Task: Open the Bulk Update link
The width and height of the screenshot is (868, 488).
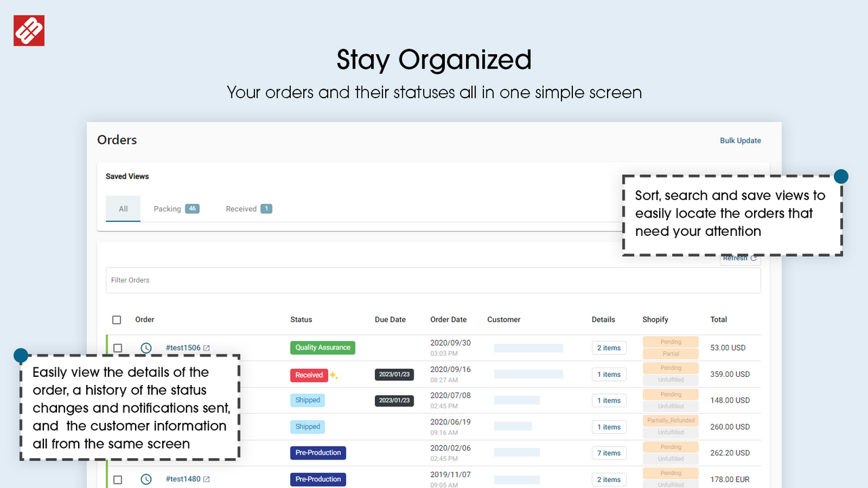Action: [741, 140]
